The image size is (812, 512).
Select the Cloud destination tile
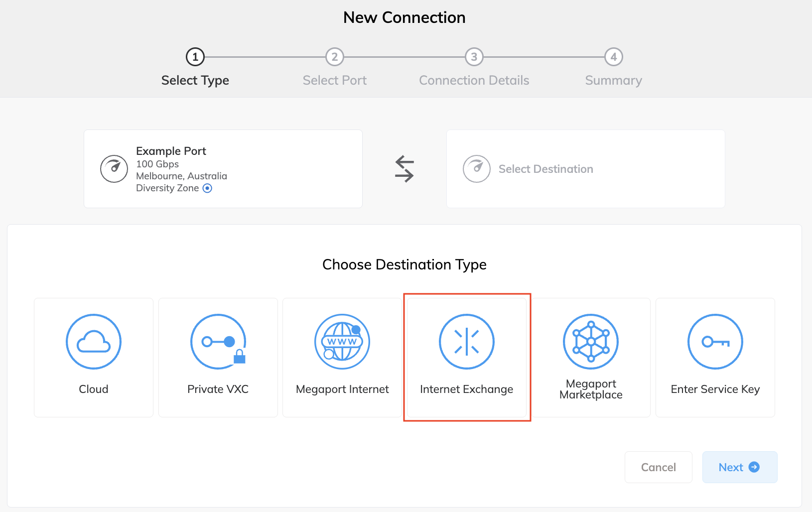[x=93, y=358]
